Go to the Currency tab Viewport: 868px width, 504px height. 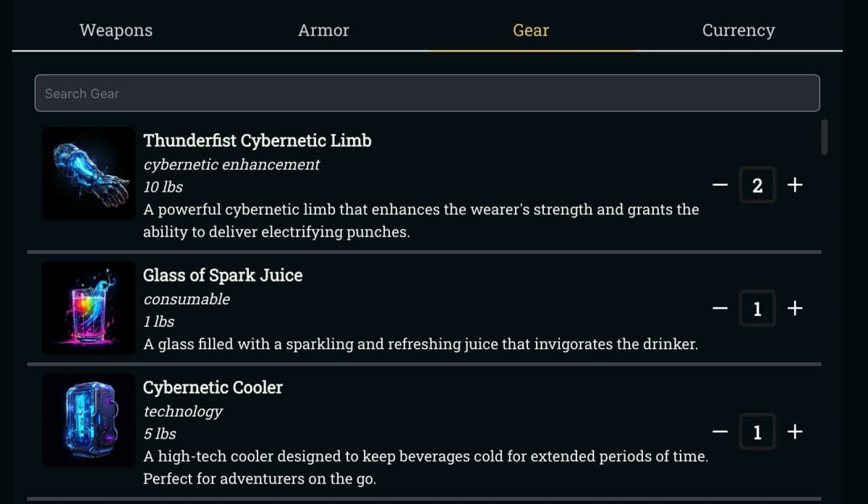738,30
